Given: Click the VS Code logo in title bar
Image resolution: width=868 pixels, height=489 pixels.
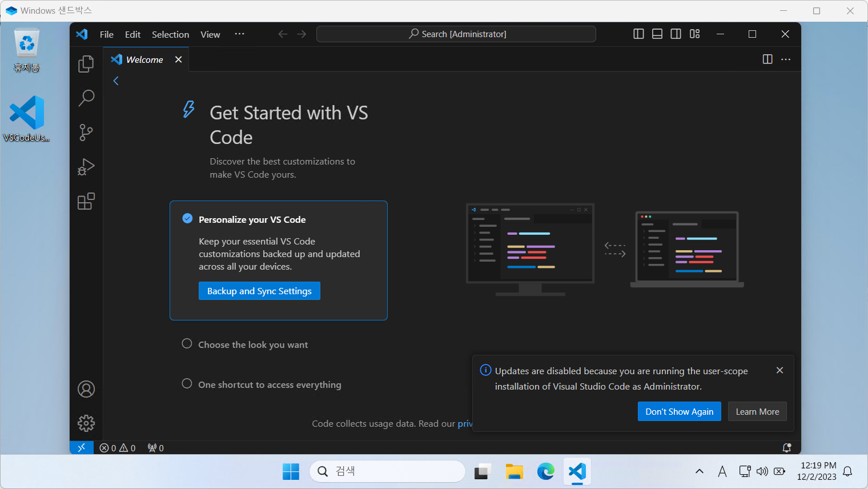Looking at the screenshot, I should click(x=82, y=34).
